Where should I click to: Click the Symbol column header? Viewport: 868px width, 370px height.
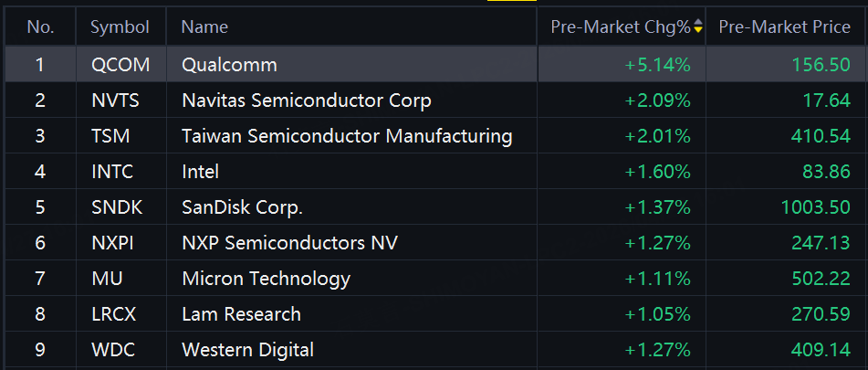click(120, 26)
